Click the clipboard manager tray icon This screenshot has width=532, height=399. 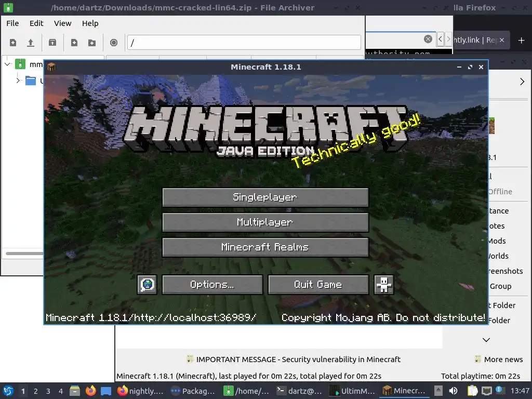pos(472,391)
